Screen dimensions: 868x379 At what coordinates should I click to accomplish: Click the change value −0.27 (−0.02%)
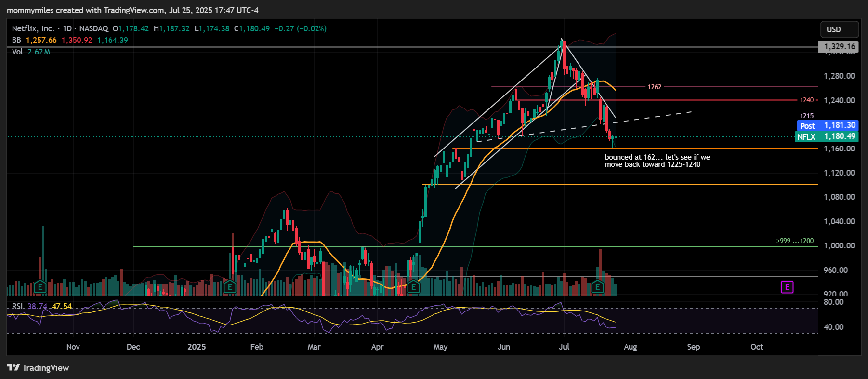coord(301,28)
